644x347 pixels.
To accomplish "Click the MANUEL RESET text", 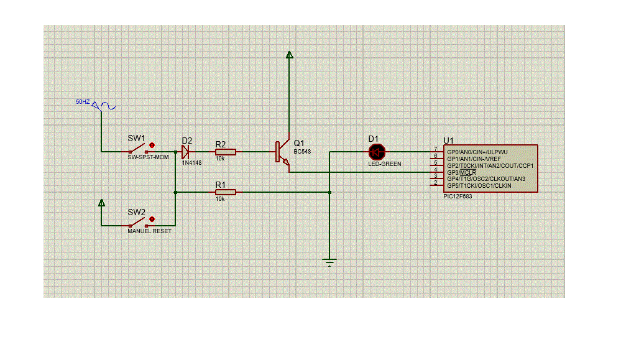I will 149,231.
